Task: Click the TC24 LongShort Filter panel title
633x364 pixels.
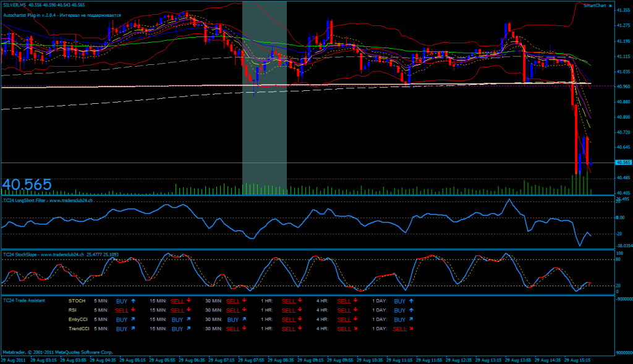Action: [x=48, y=201]
